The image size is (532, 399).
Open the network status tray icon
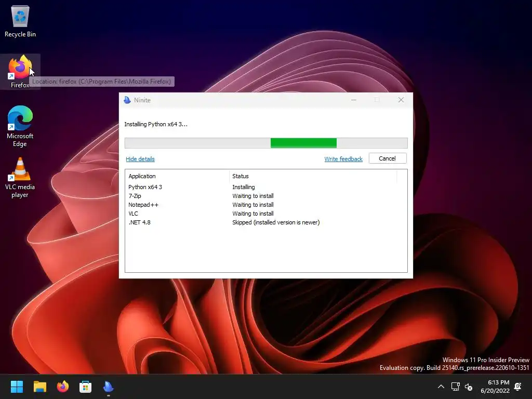[455, 387]
